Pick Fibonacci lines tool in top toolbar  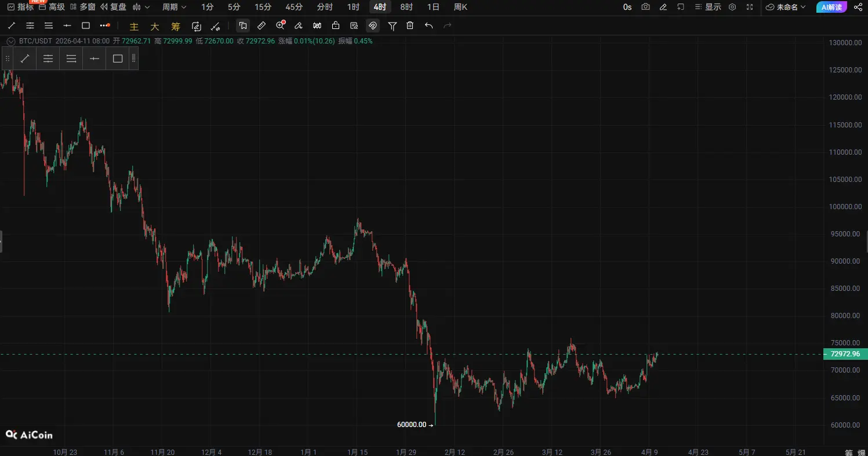pyautogui.click(x=30, y=25)
